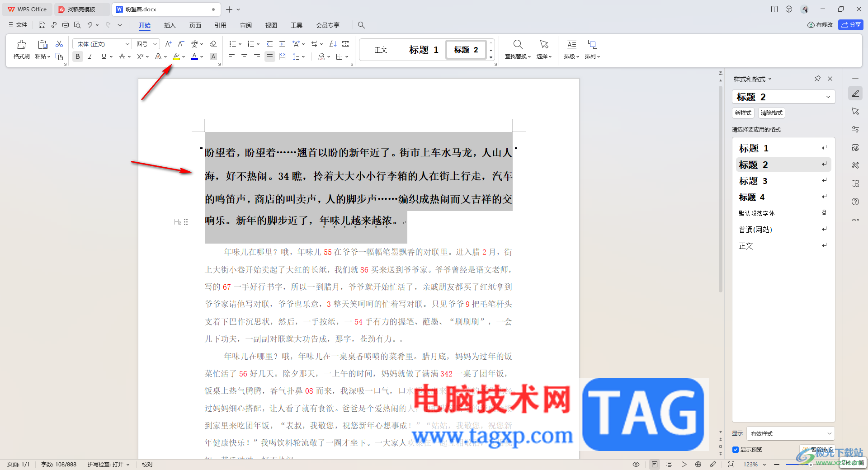
Task: Set paragraph alignment to left
Action: pyautogui.click(x=231, y=56)
